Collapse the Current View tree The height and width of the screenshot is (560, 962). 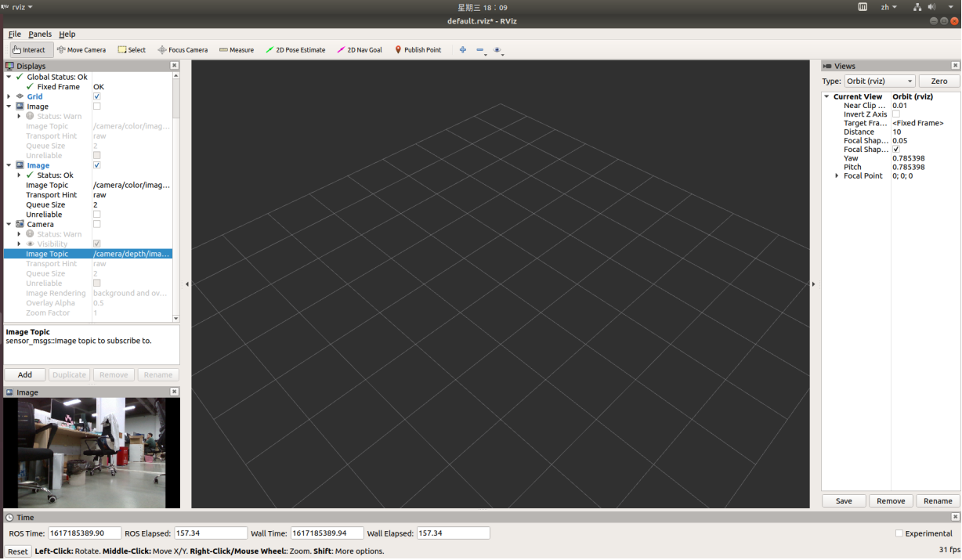point(826,97)
